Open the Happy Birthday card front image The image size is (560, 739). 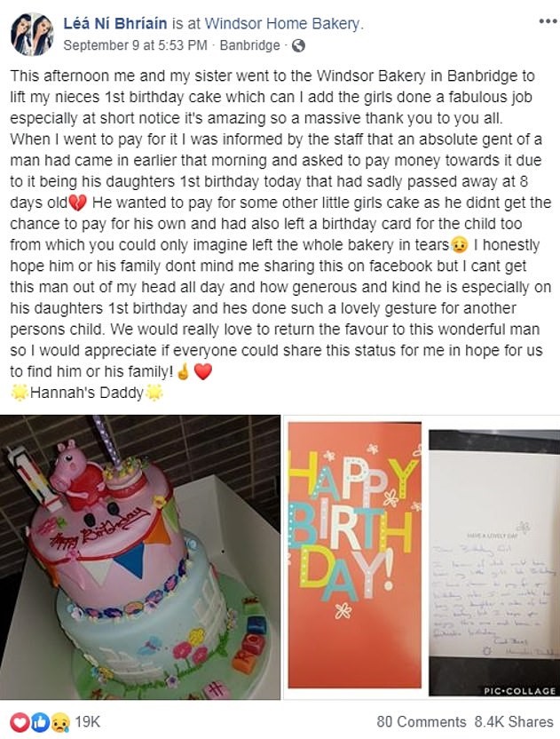click(355, 555)
